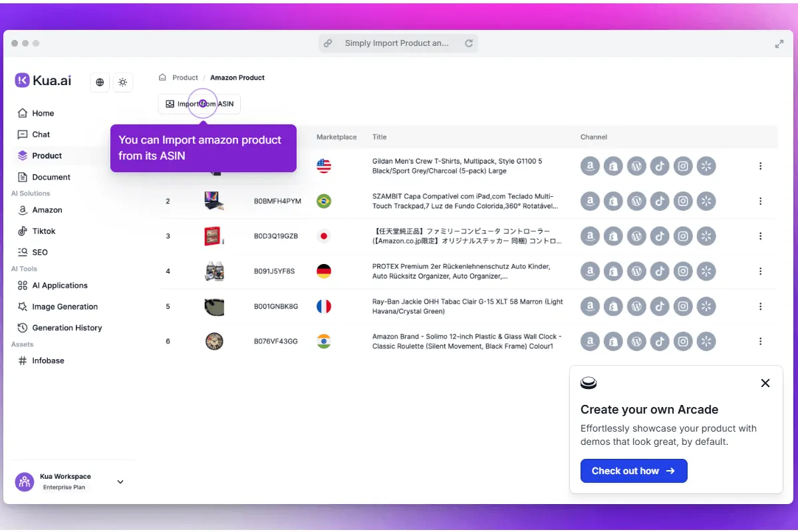The width and height of the screenshot is (798, 532).
Task: Open more options for B0BMFH4PYM row
Action: click(760, 201)
